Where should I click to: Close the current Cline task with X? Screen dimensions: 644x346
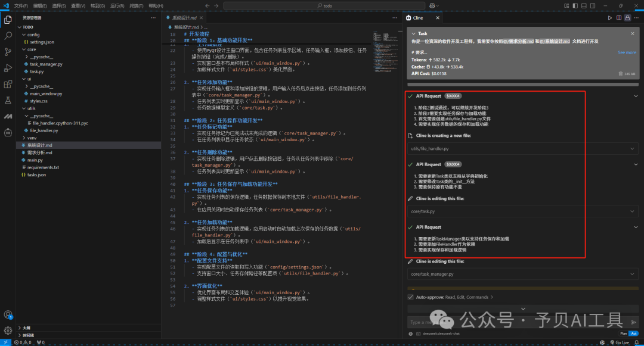(x=633, y=33)
